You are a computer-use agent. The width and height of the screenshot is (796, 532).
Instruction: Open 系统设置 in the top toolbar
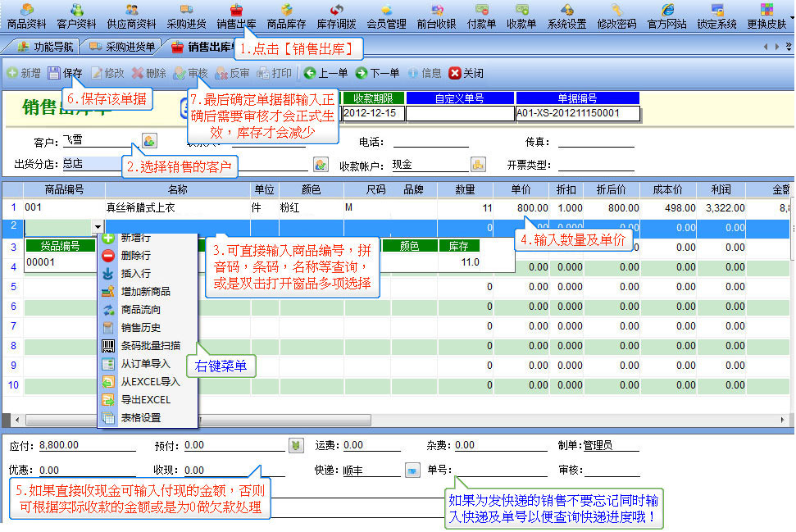(567, 16)
